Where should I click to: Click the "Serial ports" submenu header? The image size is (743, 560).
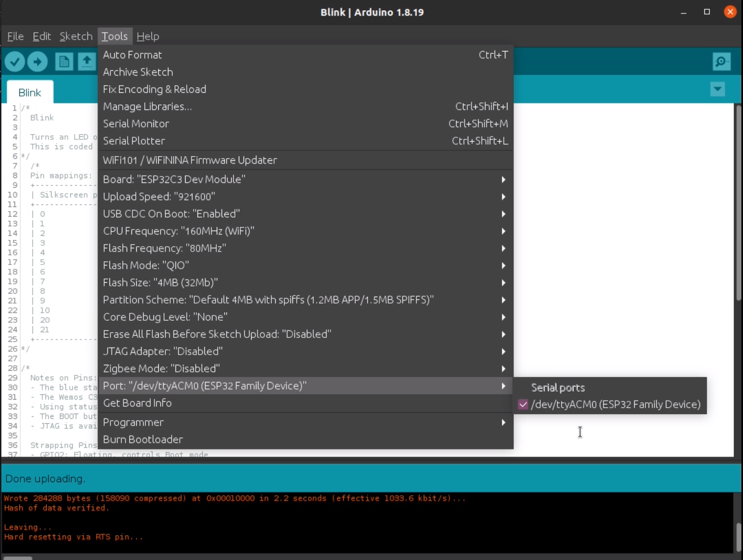558,387
